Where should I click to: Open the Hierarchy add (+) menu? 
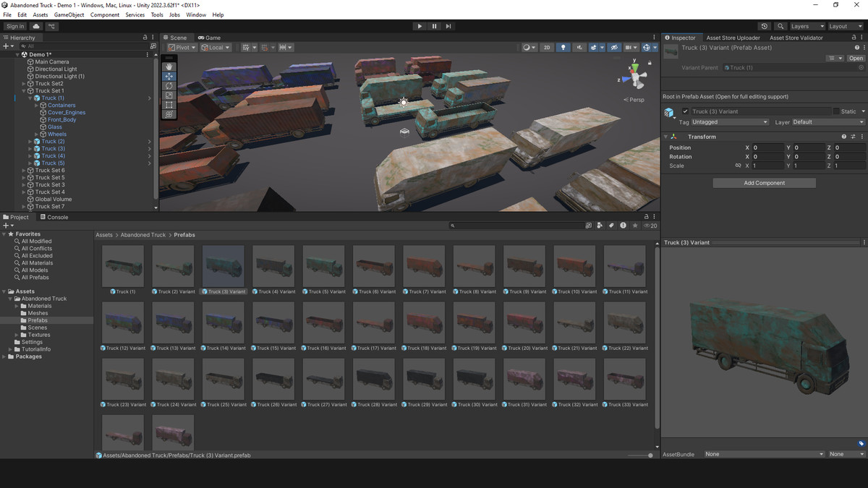(x=7, y=46)
